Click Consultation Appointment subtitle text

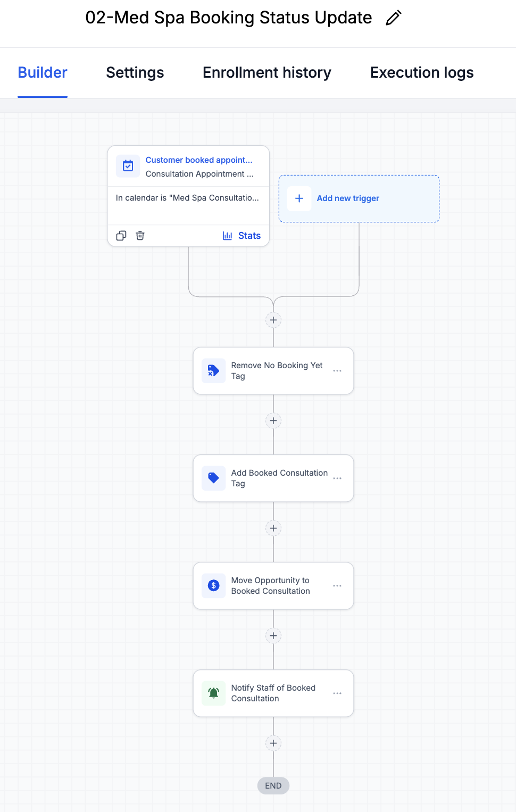click(199, 174)
